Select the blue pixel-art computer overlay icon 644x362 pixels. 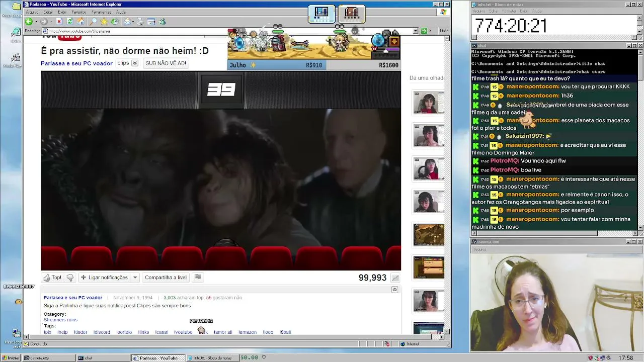coord(321,13)
